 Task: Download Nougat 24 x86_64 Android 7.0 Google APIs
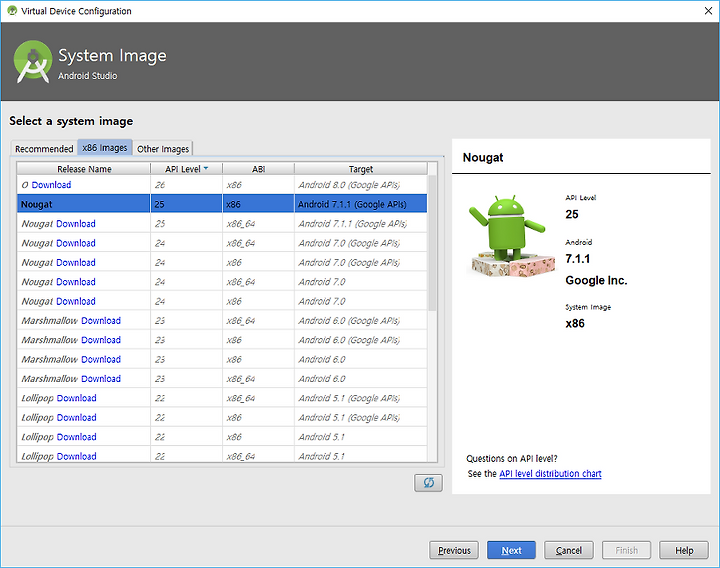[x=76, y=243]
